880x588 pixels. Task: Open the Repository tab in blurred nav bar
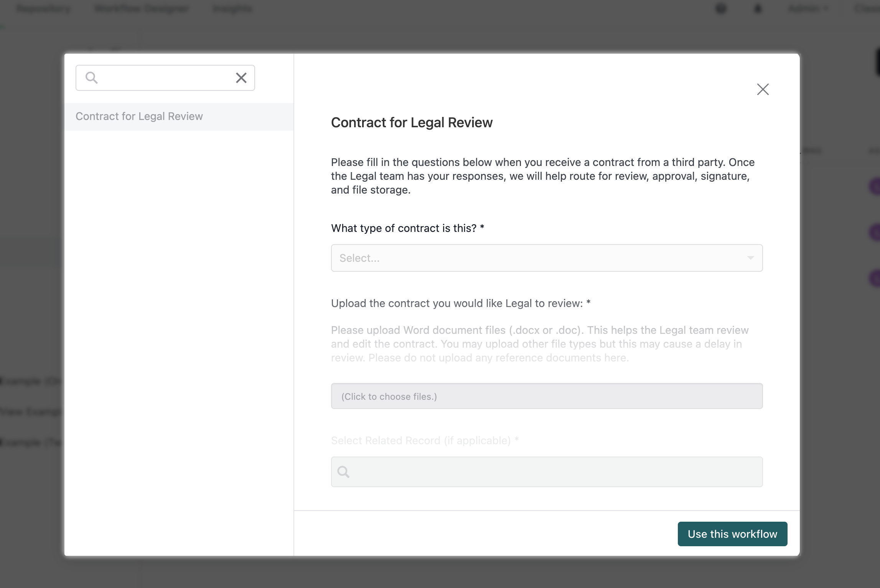coord(44,8)
